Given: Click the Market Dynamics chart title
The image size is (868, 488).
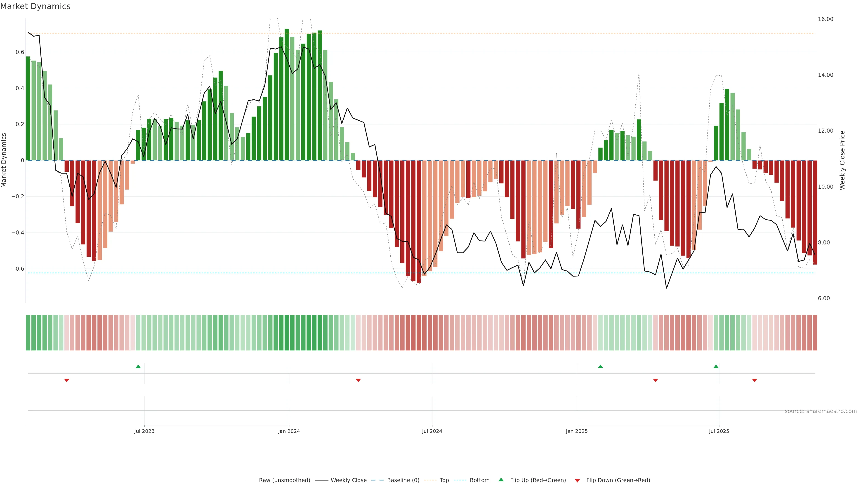Looking at the screenshot, I should click(35, 6).
